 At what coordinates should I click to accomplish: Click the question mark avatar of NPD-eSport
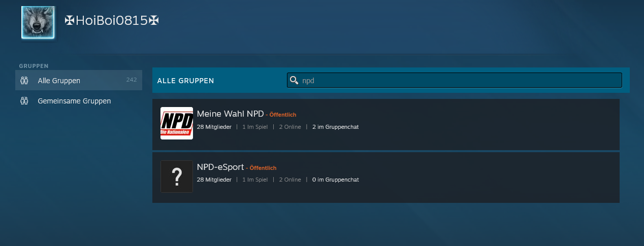177,177
